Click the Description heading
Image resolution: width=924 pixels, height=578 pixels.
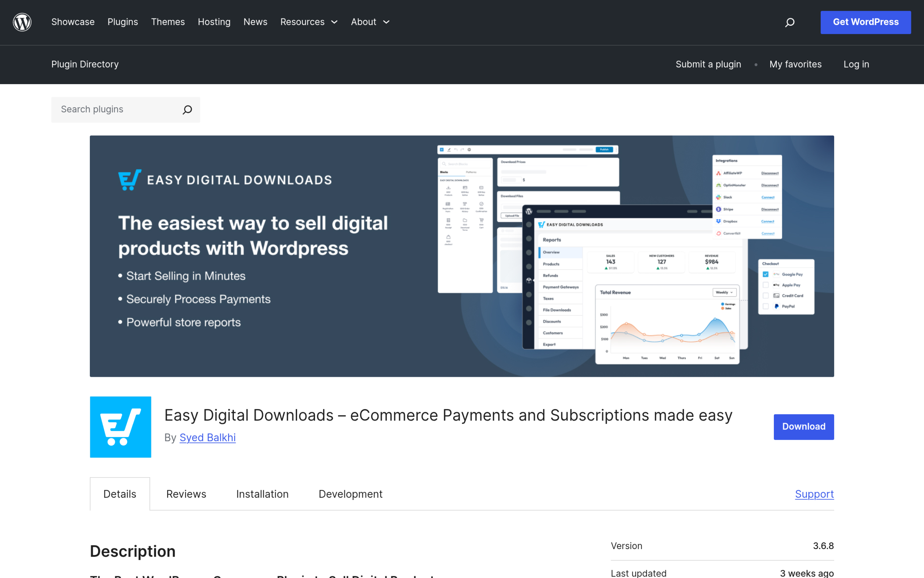point(133,551)
